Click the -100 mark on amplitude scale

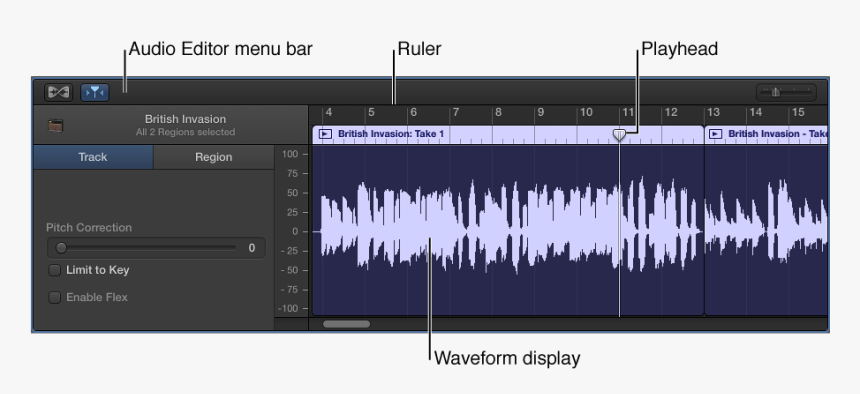click(x=288, y=308)
